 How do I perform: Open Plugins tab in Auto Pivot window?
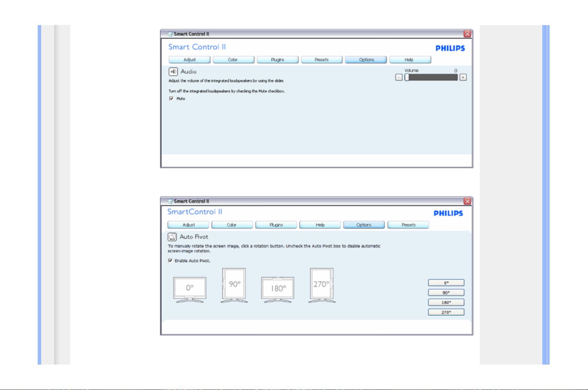coord(276,225)
